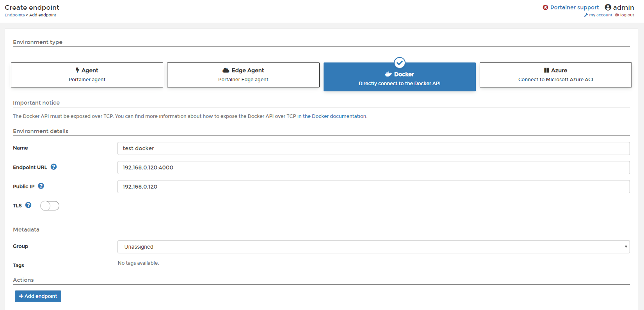
Task: Click the Metadata section heading
Action: click(x=26, y=230)
